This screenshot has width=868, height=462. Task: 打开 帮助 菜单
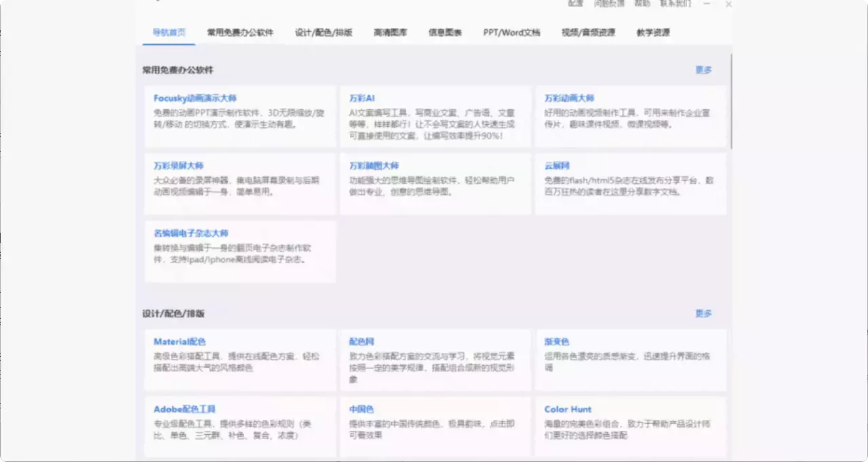[640, 4]
